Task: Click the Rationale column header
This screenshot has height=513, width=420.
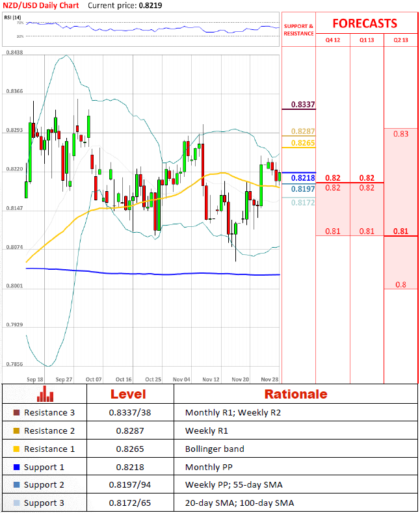Action: pyautogui.click(x=296, y=394)
